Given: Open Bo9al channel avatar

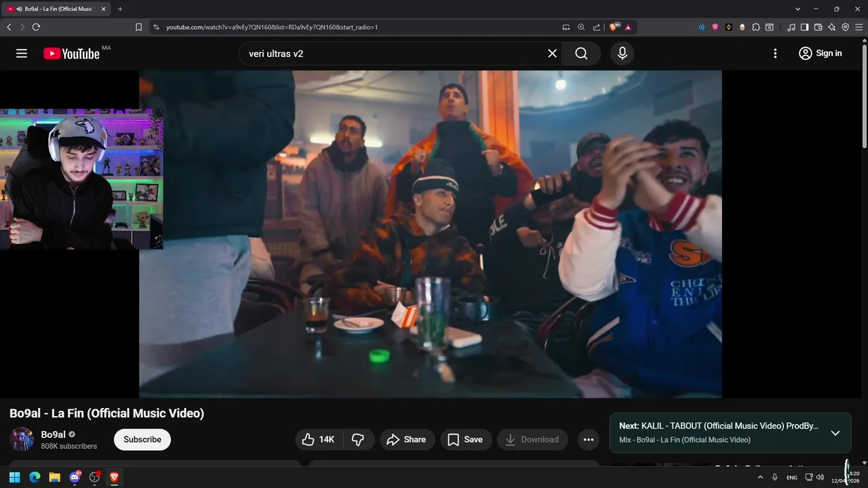Looking at the screenshot, I should 22,439.
